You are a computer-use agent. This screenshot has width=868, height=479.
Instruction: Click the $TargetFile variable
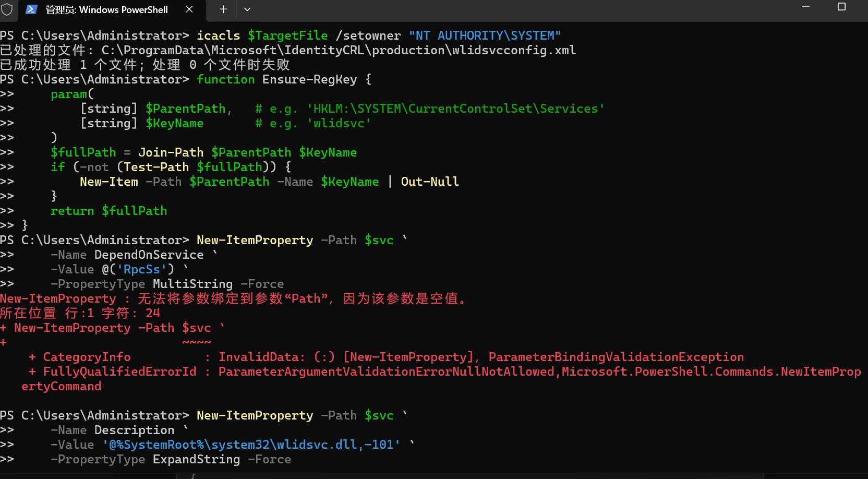click(287, 35)
